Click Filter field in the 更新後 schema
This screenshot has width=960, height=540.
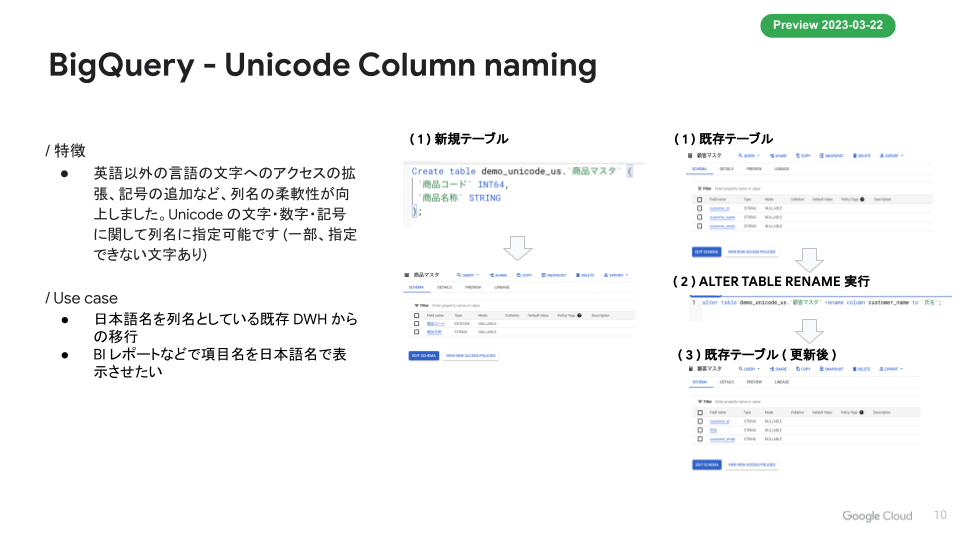click(x=808, y=402)
